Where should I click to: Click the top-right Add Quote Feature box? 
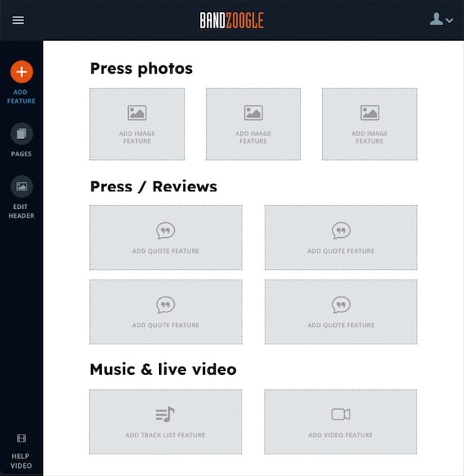tap(341, 238)
